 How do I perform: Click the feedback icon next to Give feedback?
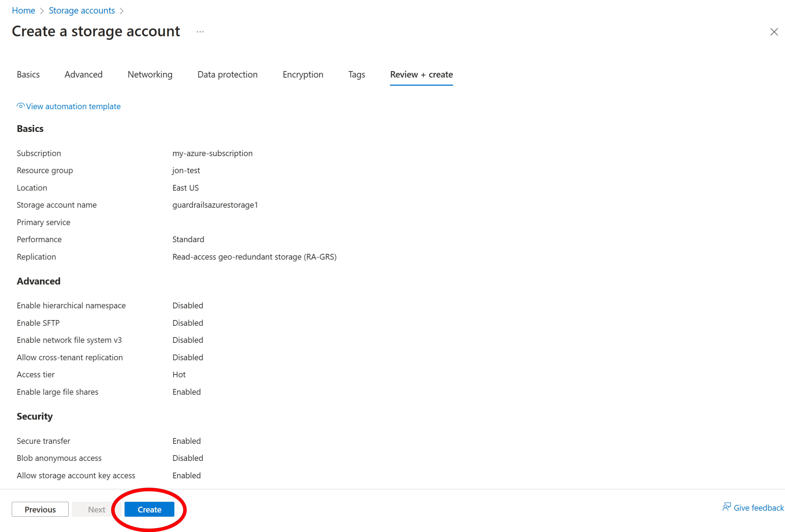(x=727, y=507)
